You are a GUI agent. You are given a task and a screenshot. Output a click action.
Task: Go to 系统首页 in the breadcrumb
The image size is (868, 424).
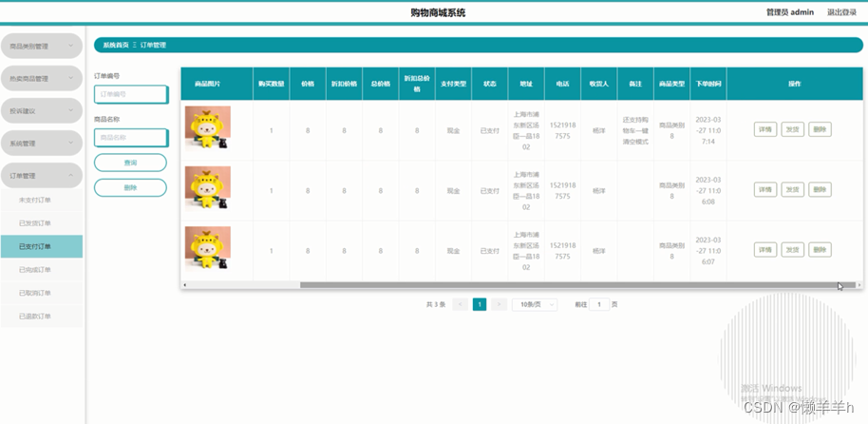pos(116,45)
